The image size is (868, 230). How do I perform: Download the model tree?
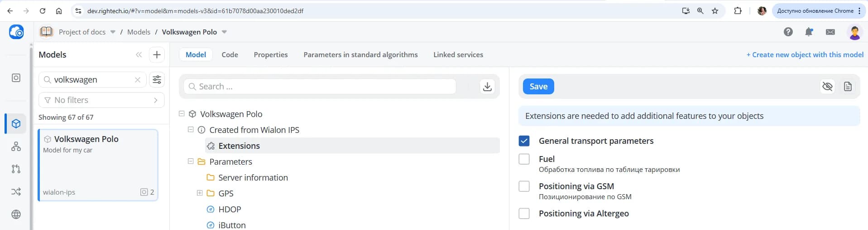coord(487,87)
